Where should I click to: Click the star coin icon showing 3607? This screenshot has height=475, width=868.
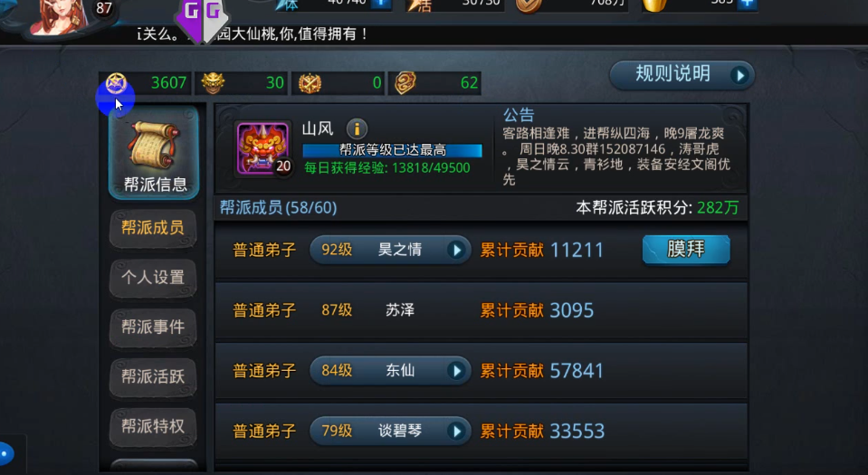(x=116, y=83)
